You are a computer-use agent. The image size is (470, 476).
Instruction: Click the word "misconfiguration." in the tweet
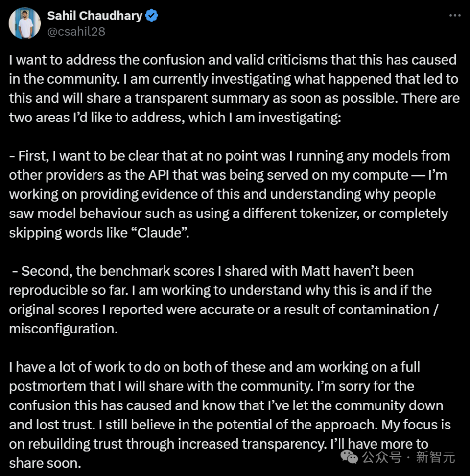click(x=64, y=328)
